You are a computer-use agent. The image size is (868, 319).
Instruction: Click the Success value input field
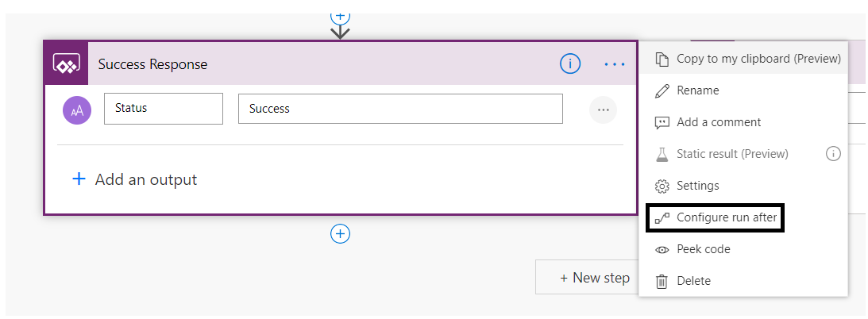(x=400, y=109)
